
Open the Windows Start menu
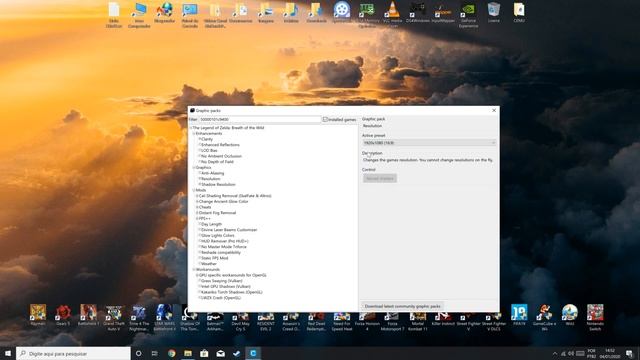click(8, 353)
